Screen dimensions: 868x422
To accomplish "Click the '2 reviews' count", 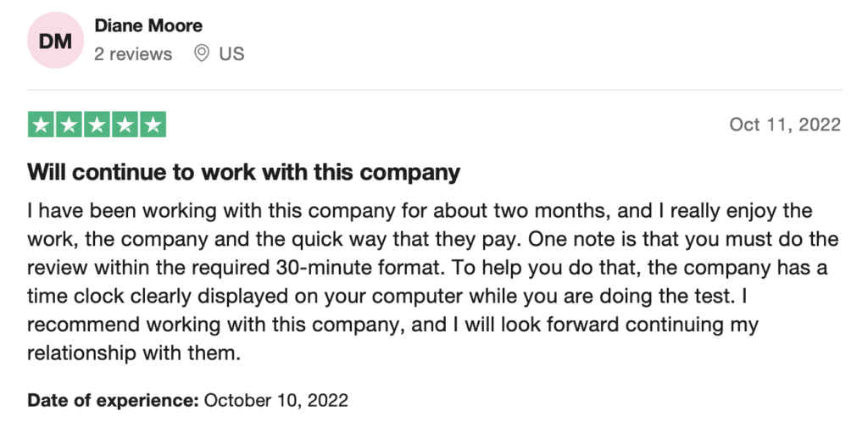I will point(133,54).
